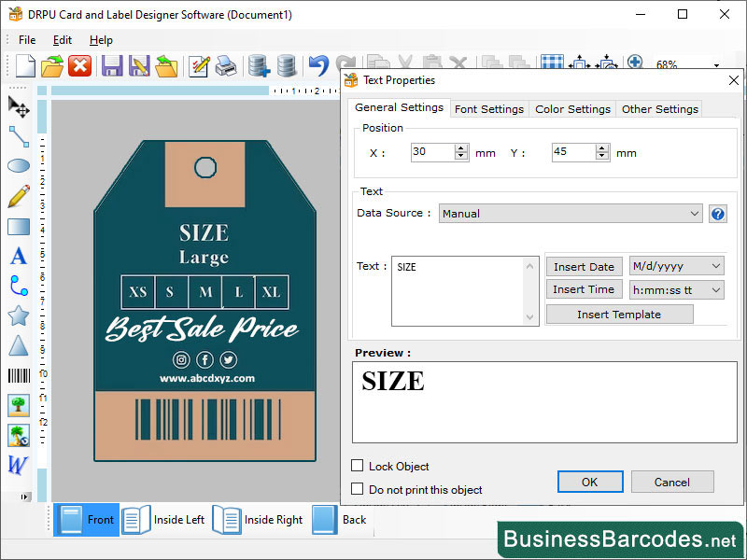Toggle the arrow selection tool
The height and width of the screenshot is (560, 747).
coord(17,107)
